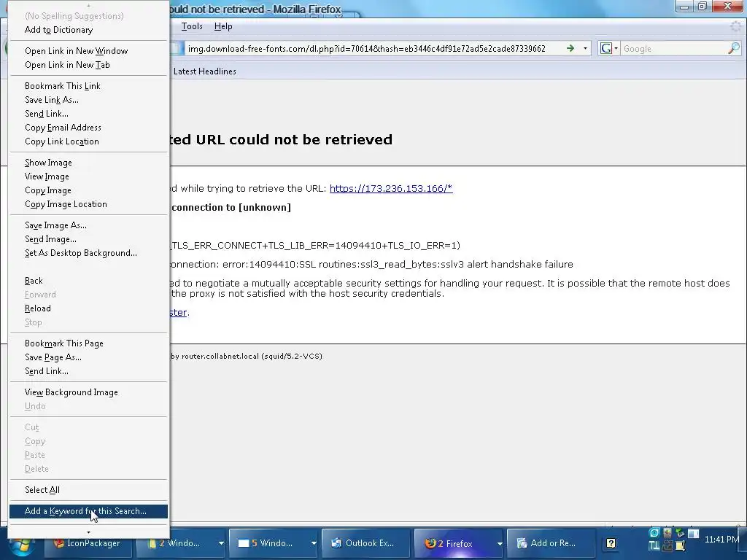The width and height of the screenshot is (747, 560).
Task: Choose Select All
Action: 88,489
